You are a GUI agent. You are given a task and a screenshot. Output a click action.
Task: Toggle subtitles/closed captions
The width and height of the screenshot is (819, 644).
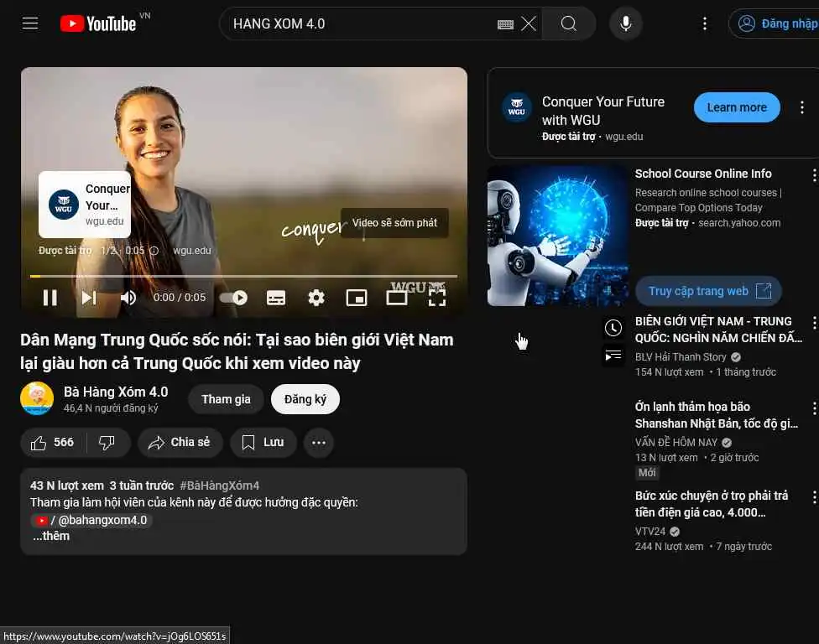276,298
